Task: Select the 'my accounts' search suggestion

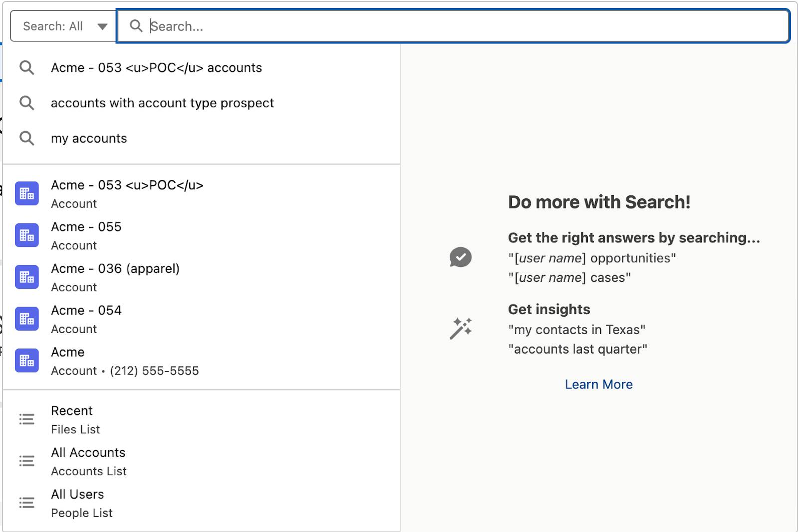Action: click(x=201, y=139)
